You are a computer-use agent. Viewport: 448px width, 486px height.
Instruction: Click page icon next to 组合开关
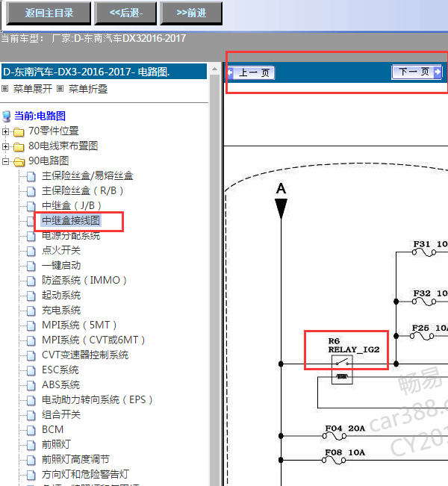pyautogui.click(x=31, y=415)
